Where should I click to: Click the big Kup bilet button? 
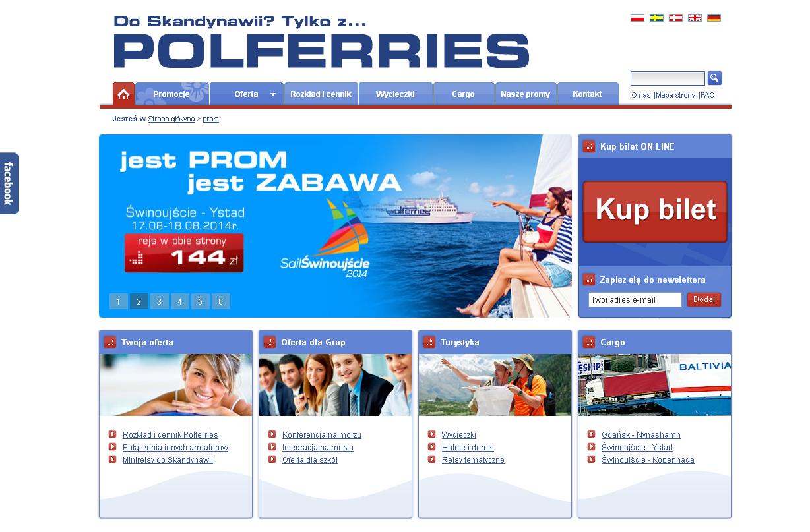pos(655,211)
